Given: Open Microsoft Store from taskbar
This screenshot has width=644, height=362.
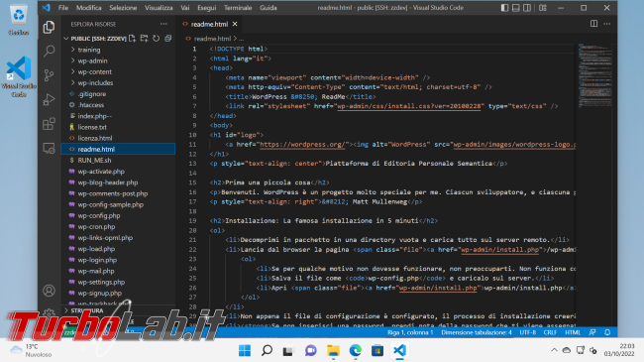Looking at the screenshot, I should tap(377, 350).
